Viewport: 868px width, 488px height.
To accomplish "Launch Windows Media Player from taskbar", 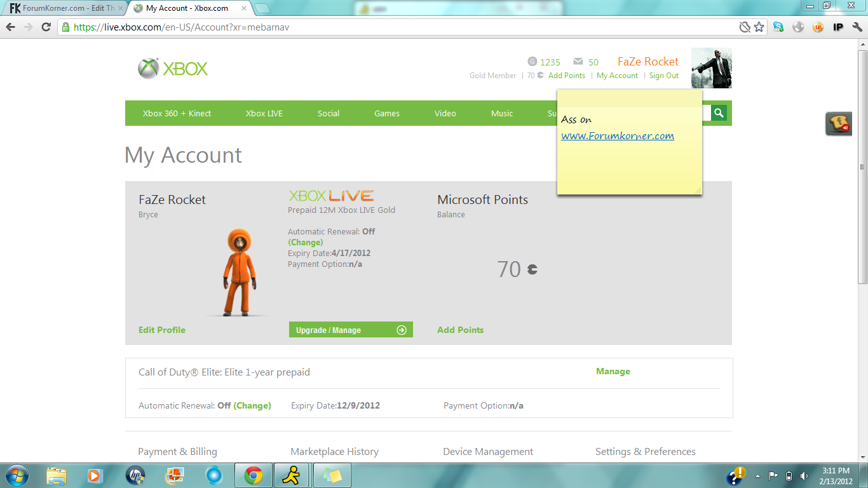I will (94, 475).
